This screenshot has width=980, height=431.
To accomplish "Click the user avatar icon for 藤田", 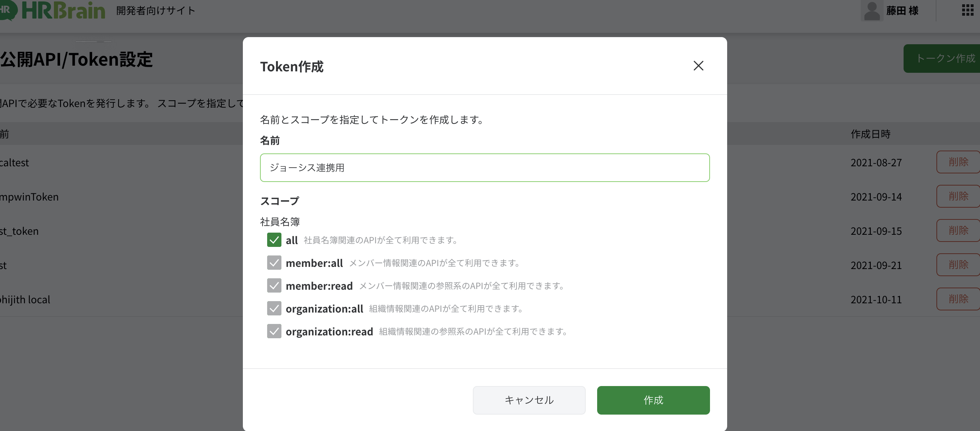I will (x=872, y=11).
